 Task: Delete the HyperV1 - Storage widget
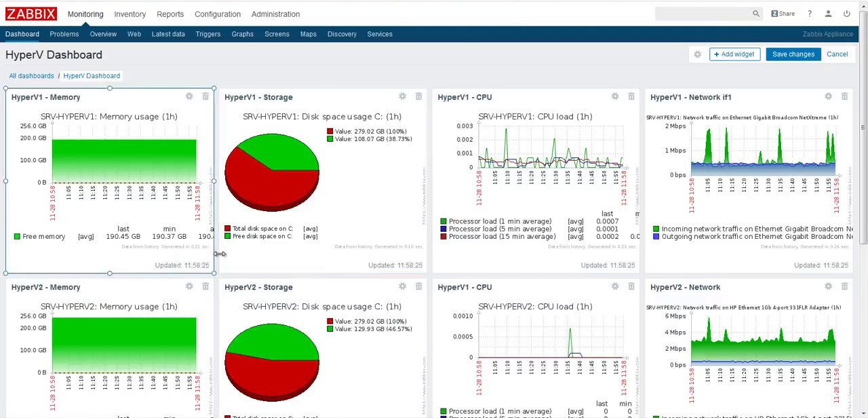pyautogui.click(x=418, y=96)
